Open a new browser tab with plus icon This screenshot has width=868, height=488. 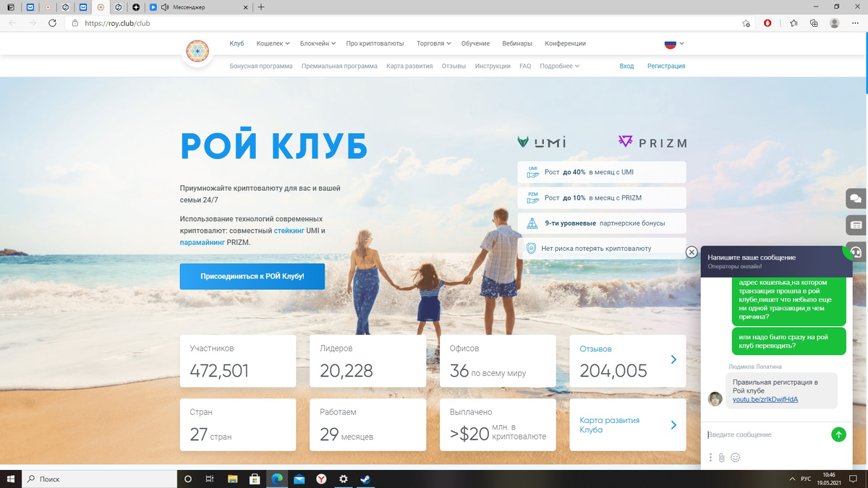pyautogui.click(x=261, y=7)
